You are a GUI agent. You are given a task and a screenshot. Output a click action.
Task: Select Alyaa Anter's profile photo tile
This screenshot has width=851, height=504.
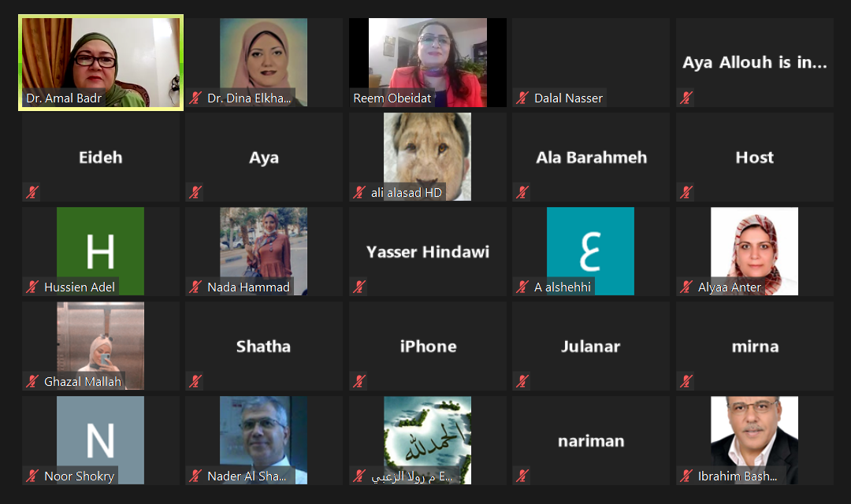(754, 251)
